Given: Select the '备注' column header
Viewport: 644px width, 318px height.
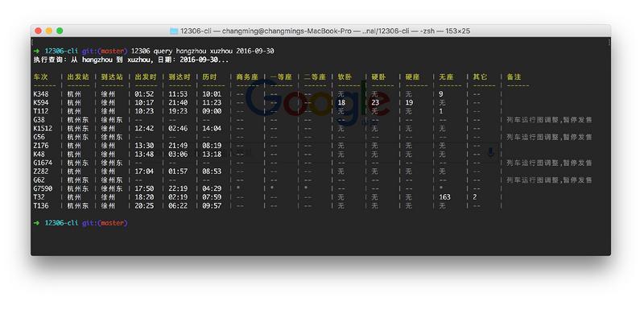Looking at the screenshot, I should coord(514,76).
